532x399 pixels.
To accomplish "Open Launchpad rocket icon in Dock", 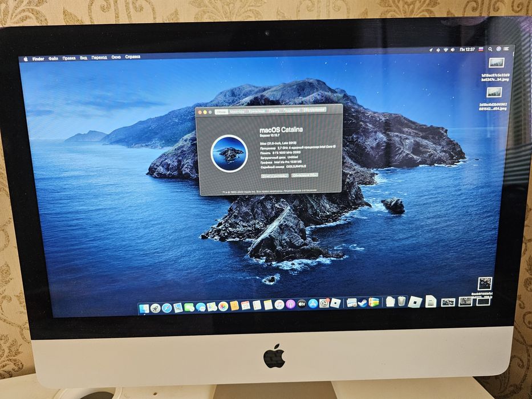I will 156,308.
